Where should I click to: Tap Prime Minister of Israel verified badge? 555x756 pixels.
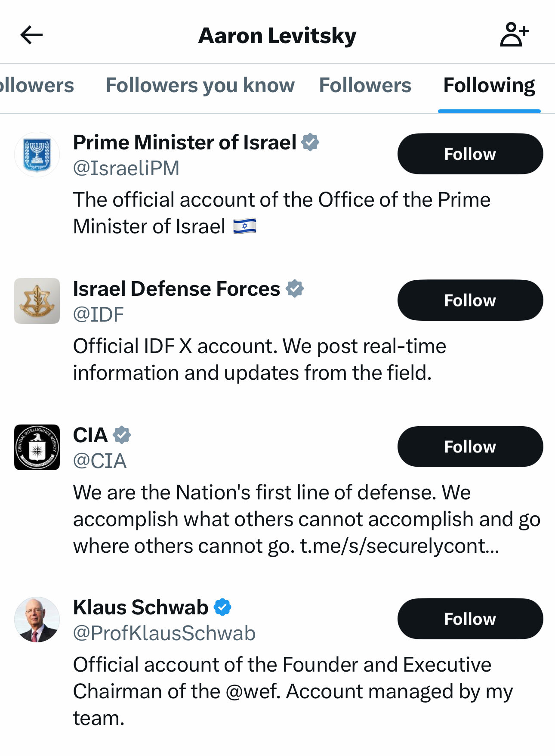tap(310, 143)
